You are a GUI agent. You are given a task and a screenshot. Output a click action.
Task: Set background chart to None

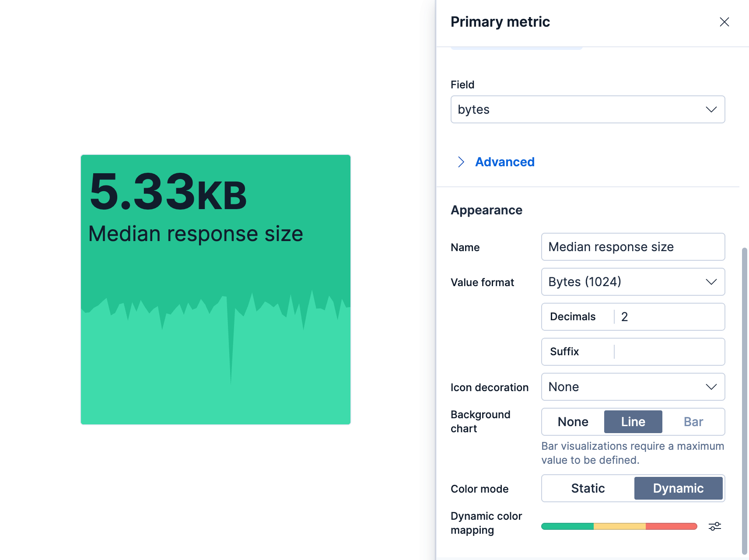pyautogui.click(x=572, y=421)
